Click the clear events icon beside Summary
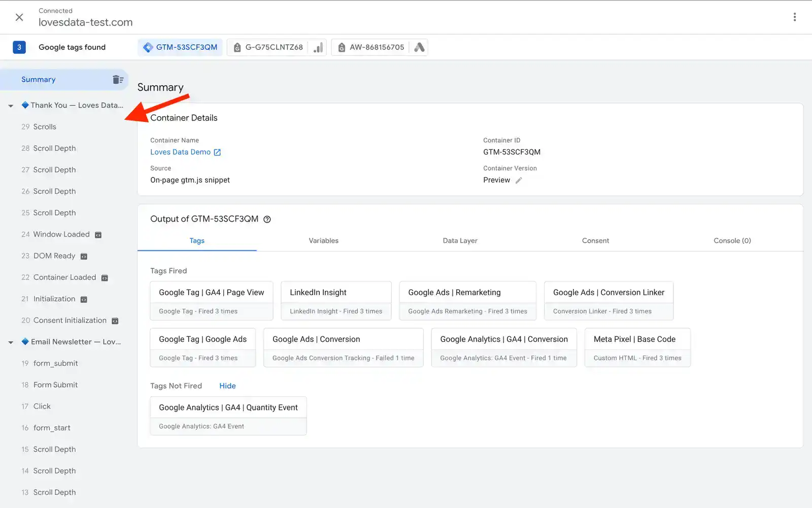This screenshot has width=812, height=508. [x=118, y=80]
